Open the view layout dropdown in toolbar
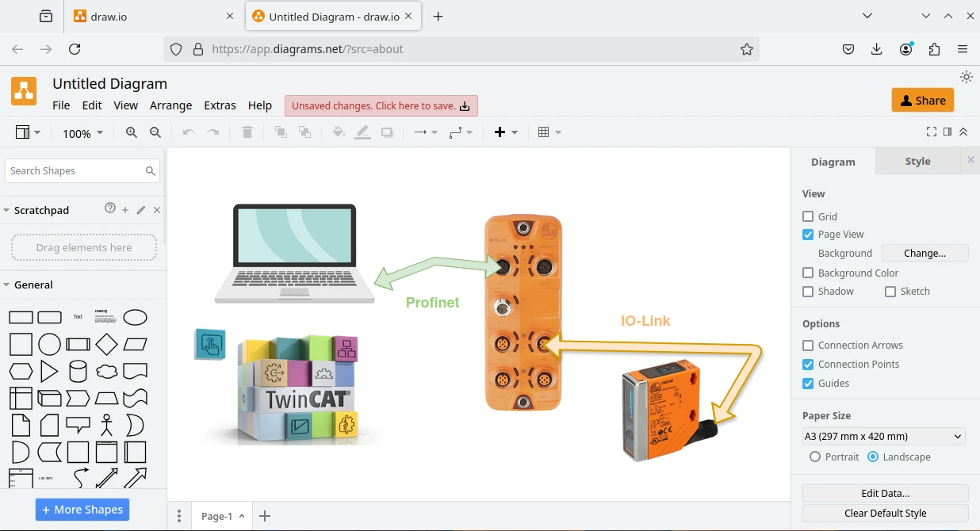 point(28,132)
